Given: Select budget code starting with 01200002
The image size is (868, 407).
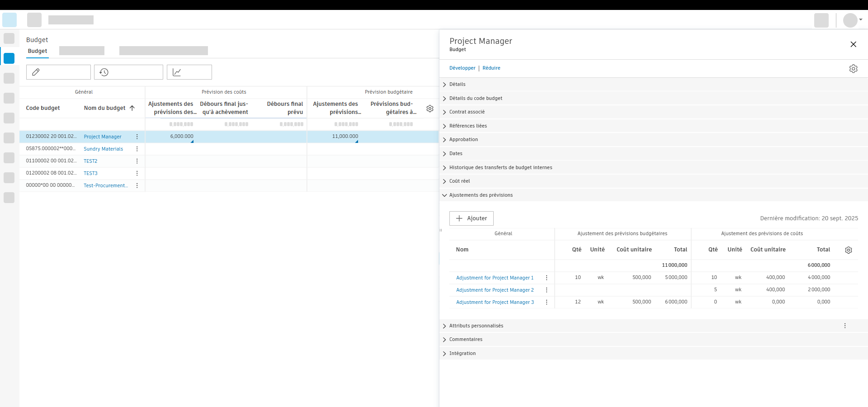Looking at the screenshot, I should click(51, 173).
